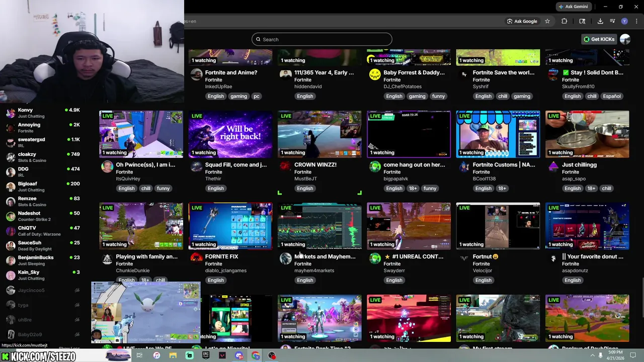The image size is (644, 362).
Task: Open Chrome downloads icon
Action: [x=600, y=21]
